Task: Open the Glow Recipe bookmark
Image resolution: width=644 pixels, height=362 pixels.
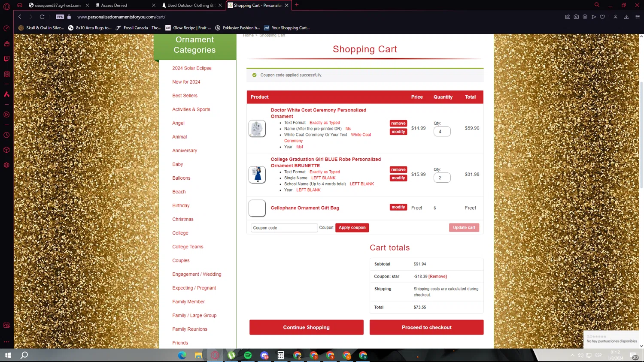Action: tap(188, 28)
